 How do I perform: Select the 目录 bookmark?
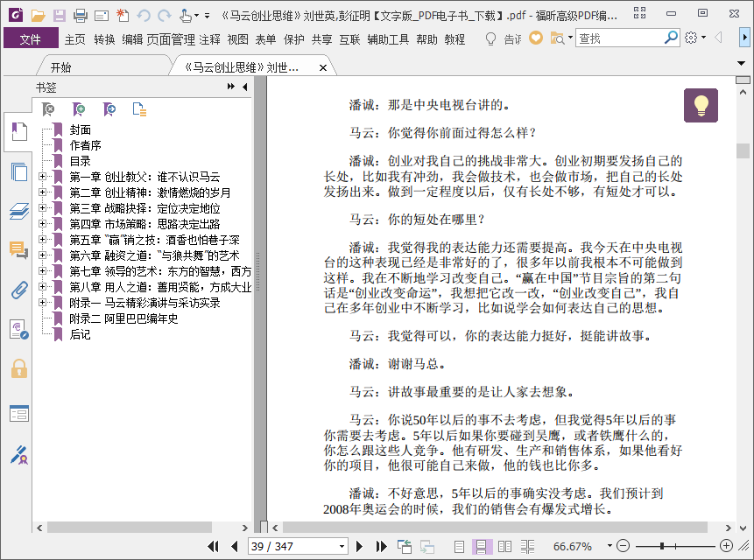[81, 161]
